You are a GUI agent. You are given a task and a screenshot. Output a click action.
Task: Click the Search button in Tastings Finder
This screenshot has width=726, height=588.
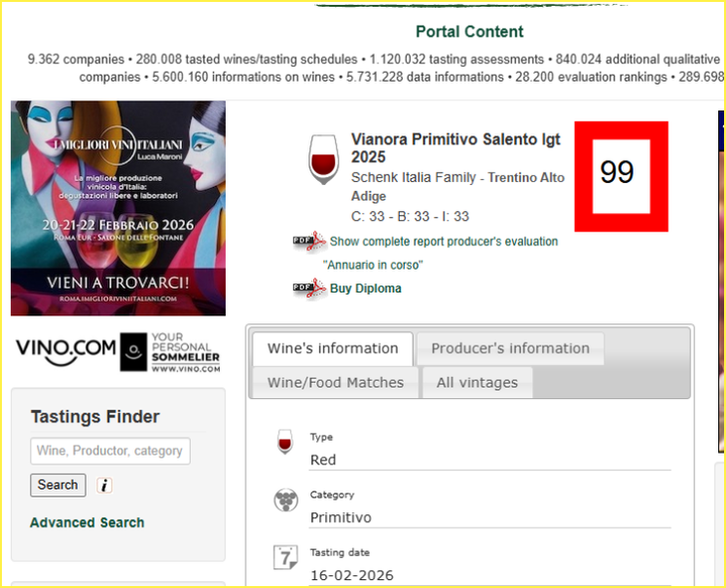(x=58, y=485)
